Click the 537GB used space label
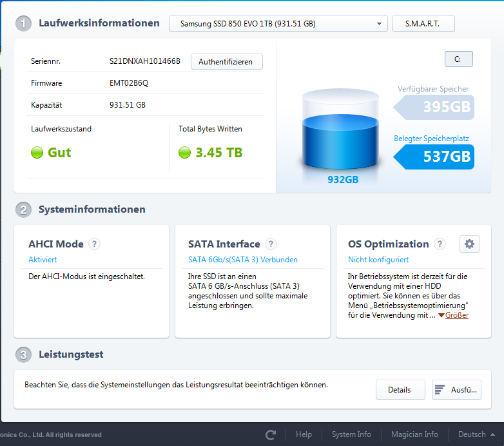504x446 pixels. pyautogui.click(x=434, y=157)
